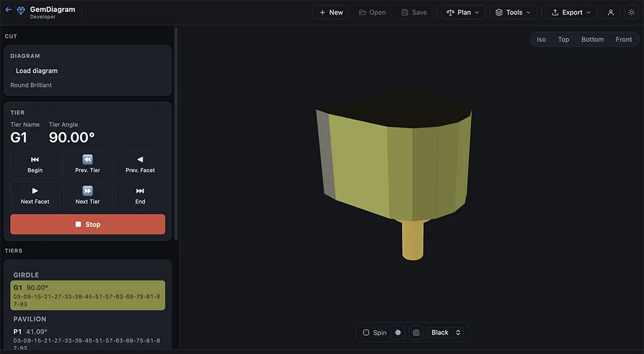Screen dimensions: 644x354
Task: Click the scales icon on Plan
Action: (450, 13)
